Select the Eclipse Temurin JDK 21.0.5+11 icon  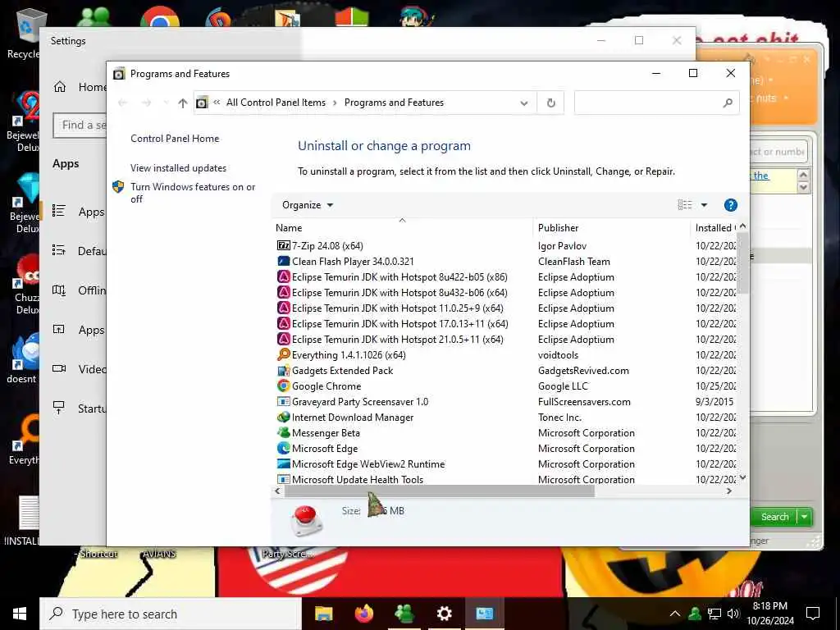pyautogui.click(x=283, y=339)
